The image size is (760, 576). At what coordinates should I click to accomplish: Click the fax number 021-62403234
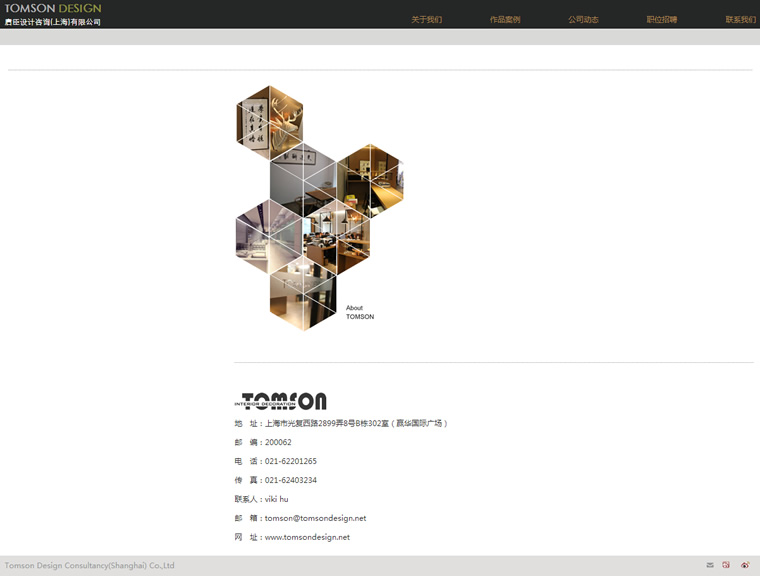(290, 480)
